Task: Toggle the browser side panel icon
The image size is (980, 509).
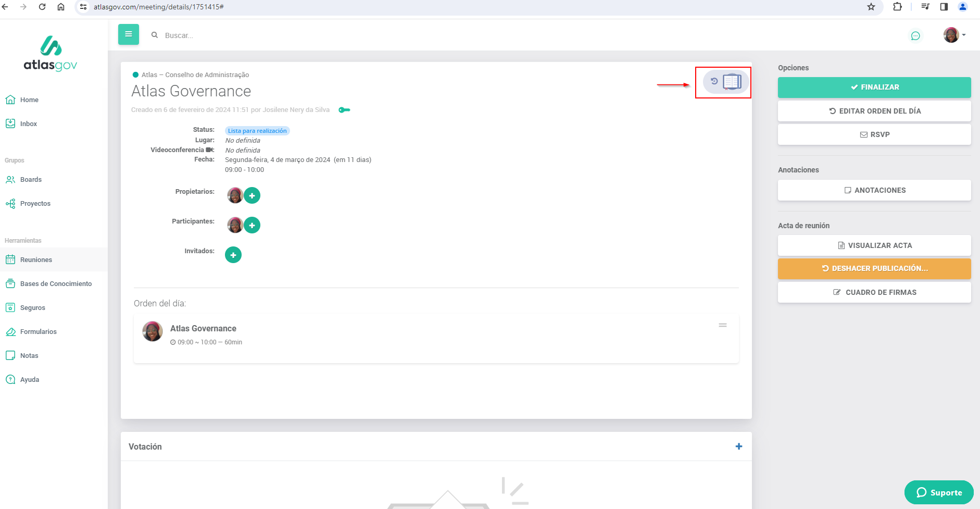Action: pos(944,7)
